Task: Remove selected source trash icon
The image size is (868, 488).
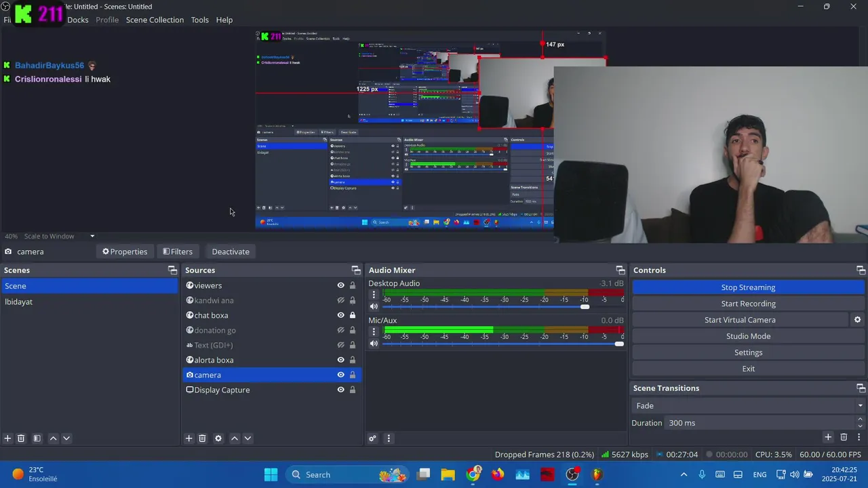Action: pyautogui.click(x=202, y=439)
